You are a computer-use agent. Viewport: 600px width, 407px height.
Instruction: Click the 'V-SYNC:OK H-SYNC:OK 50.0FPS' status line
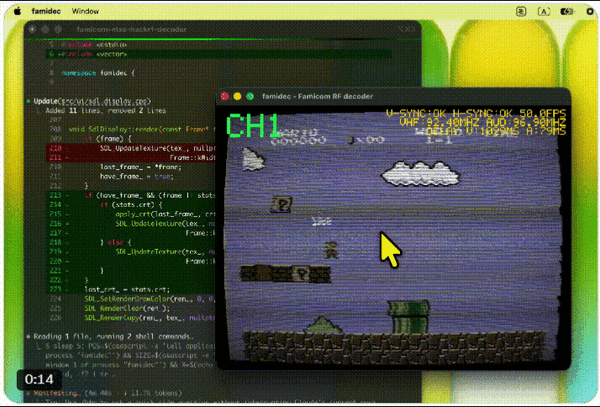coord(476,114)
